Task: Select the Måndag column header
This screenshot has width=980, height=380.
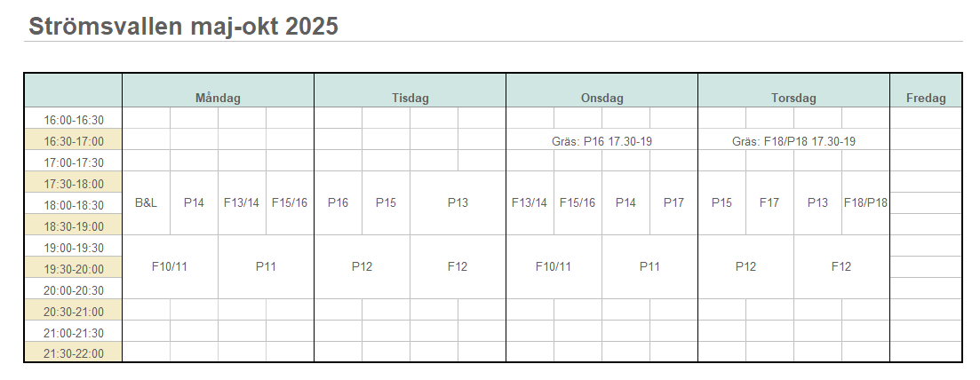Action: coord(218,99)
